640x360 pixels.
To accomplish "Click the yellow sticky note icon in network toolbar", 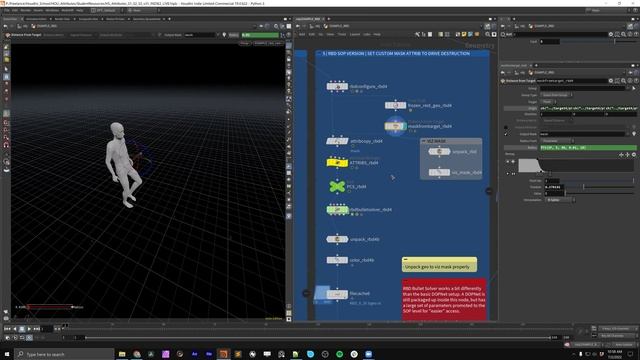I will click(x=464, y=34).
